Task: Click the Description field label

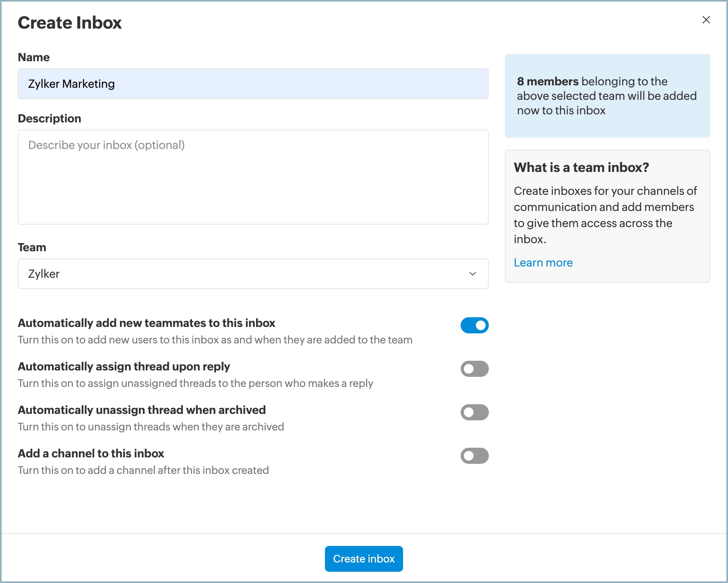Action: [x=50, y=118]
